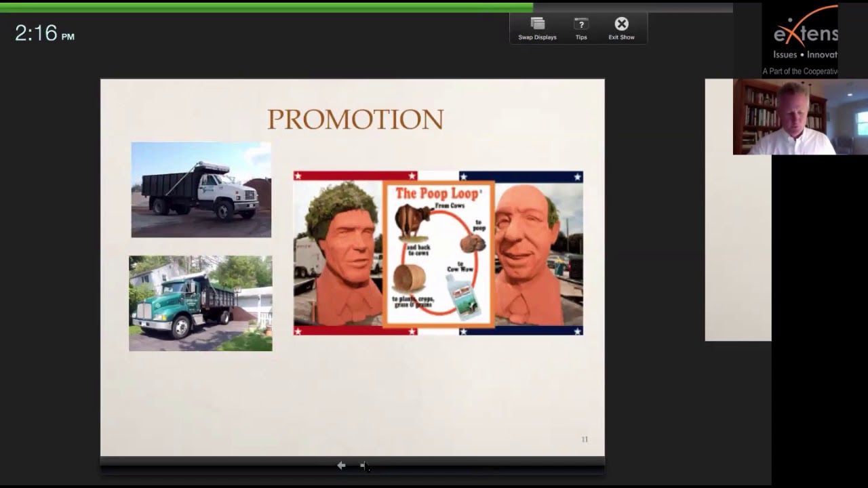Click the 'From Cows' label in diagram
Image resolution: width=868 pixels, height=488 pixels.
[x=449, y=205]
